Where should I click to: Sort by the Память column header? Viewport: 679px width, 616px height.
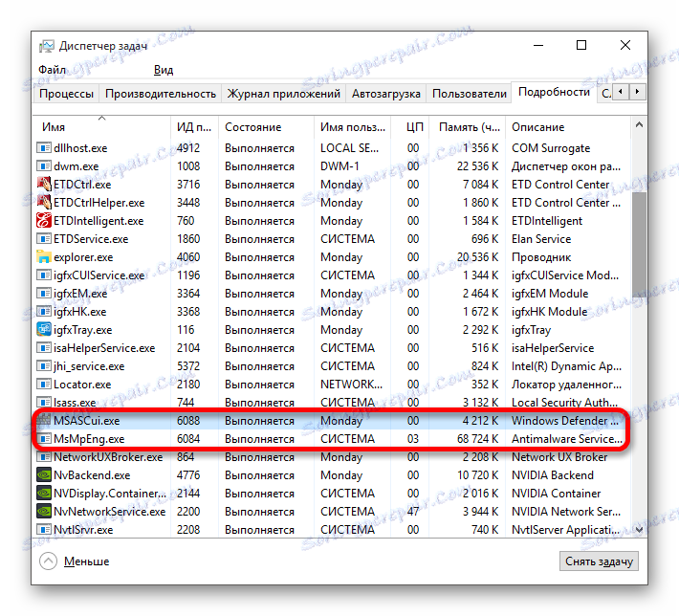click(x=467, y=126)
